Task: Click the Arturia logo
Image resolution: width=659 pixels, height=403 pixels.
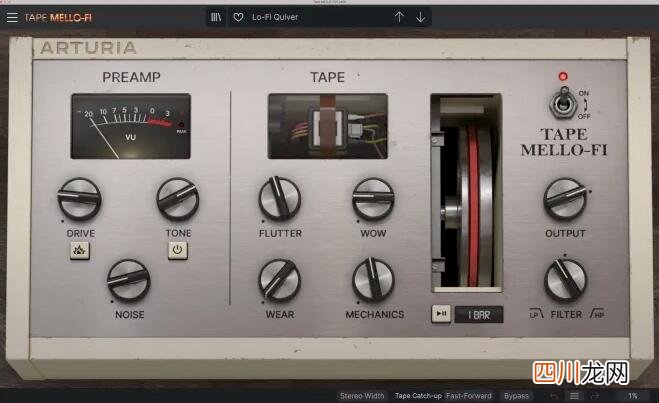Action: click(88, 48)
